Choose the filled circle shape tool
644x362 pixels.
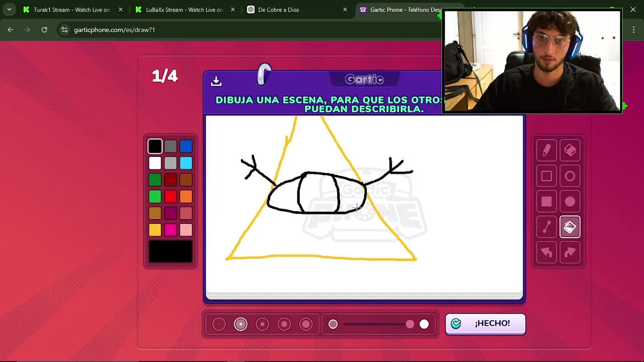[x=570, y=202]
